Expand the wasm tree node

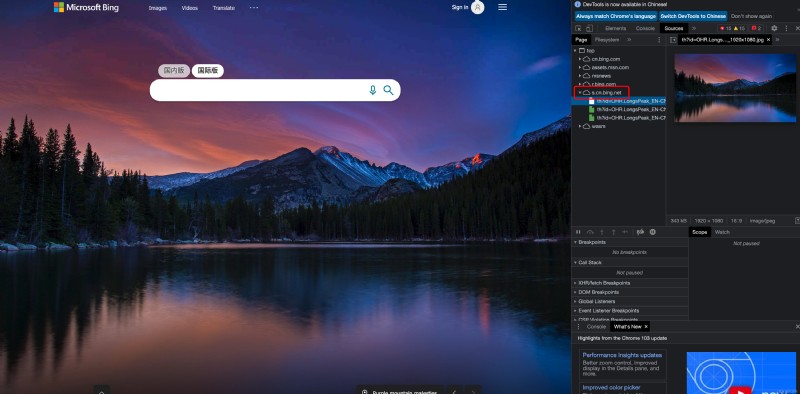coord(580,126)
